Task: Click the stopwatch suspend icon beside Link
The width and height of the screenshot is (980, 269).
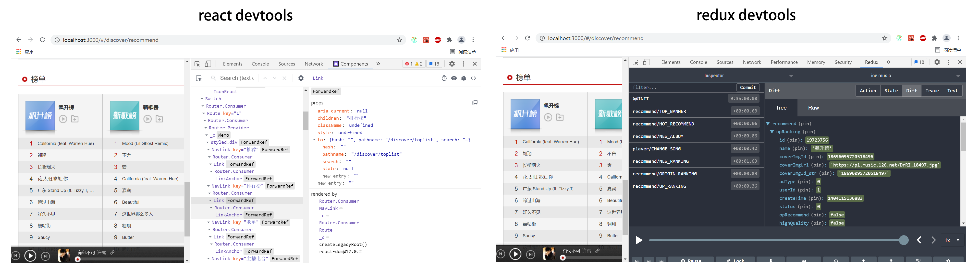Action: 444,78
